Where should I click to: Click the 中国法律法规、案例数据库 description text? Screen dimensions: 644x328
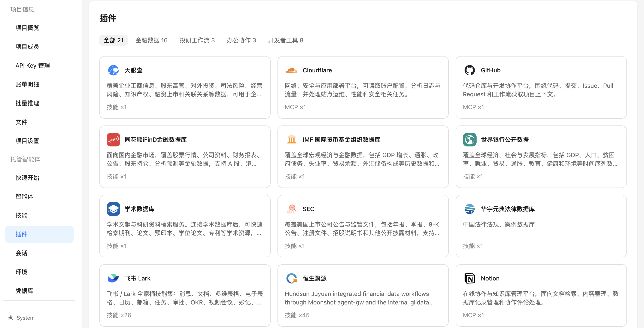pyautogui.click(x=498, y=225)
